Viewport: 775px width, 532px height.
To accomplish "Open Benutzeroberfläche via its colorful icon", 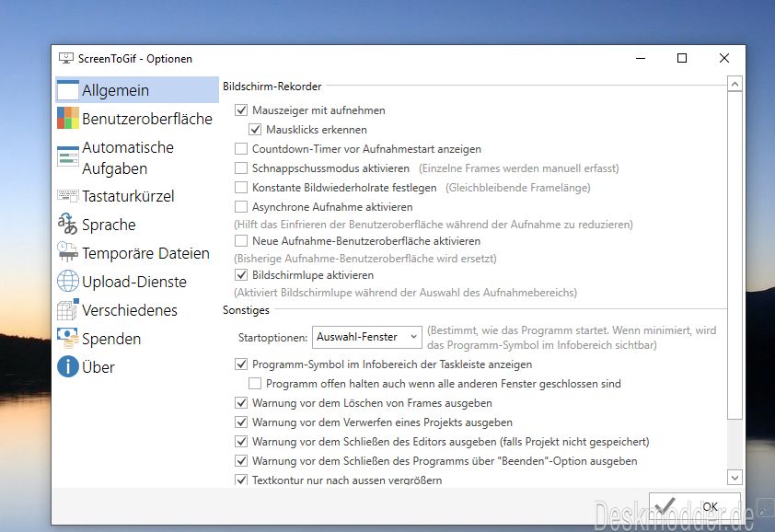I will [x=68, y=119].
